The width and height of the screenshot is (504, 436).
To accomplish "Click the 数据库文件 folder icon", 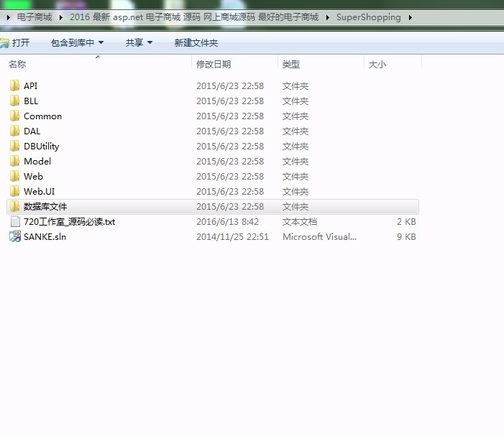I will [x=14, y=206].
